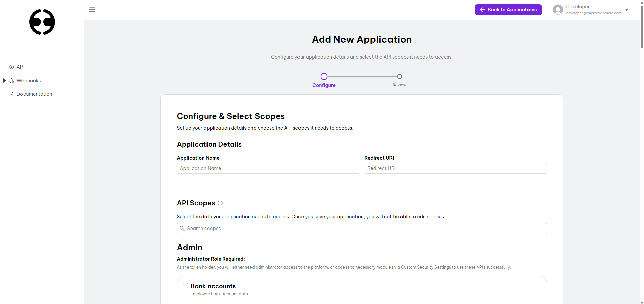Open navigation with the hamburger menu icon
This screenshot has height=304, width=644.
pyautogui.click(x=92, y=10)
